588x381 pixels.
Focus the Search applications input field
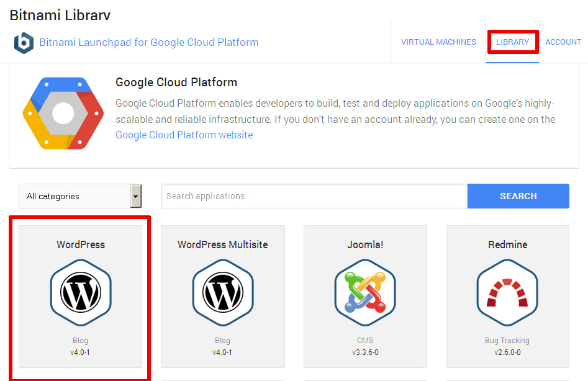coord(314,196)
